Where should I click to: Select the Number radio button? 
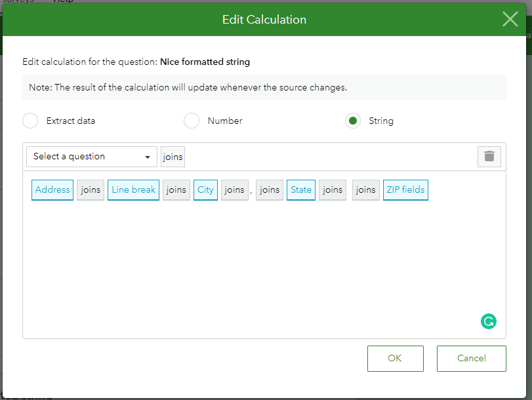click(x=192, y=121)
